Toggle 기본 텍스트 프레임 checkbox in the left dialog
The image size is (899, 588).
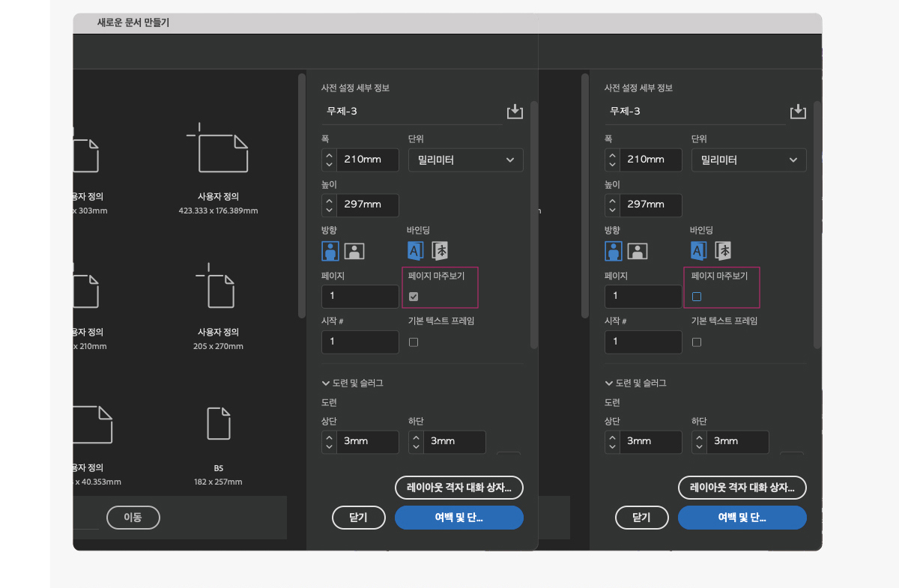[x=414, y=342]
